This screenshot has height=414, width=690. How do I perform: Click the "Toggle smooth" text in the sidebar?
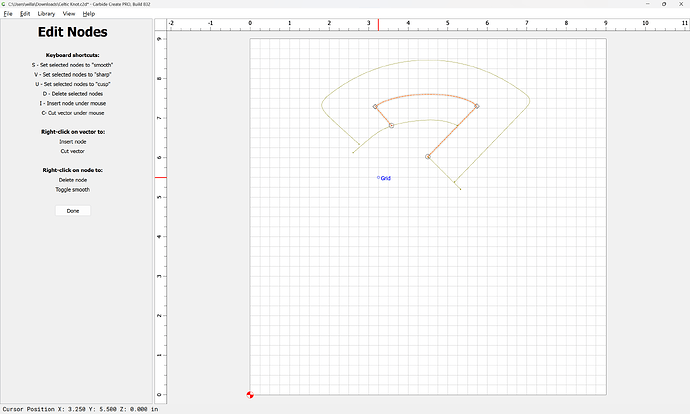point(73,189)
